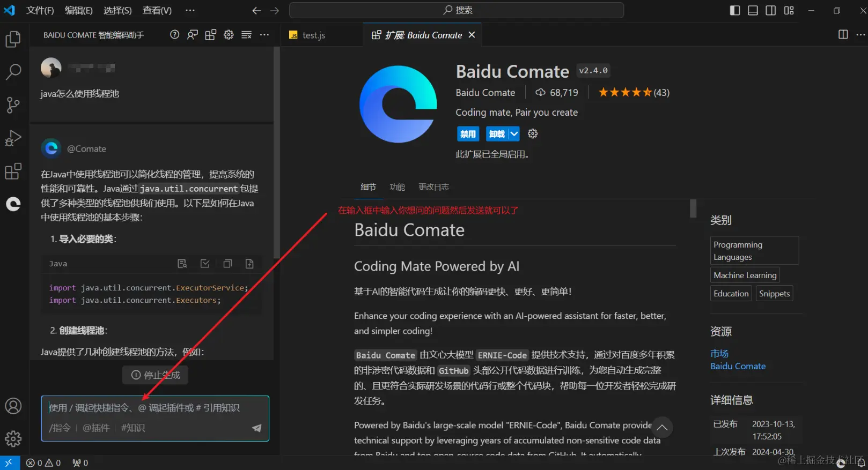Click the 停止生成 stop generating button
The image size is (868, 470).
[x=156, y=375]
